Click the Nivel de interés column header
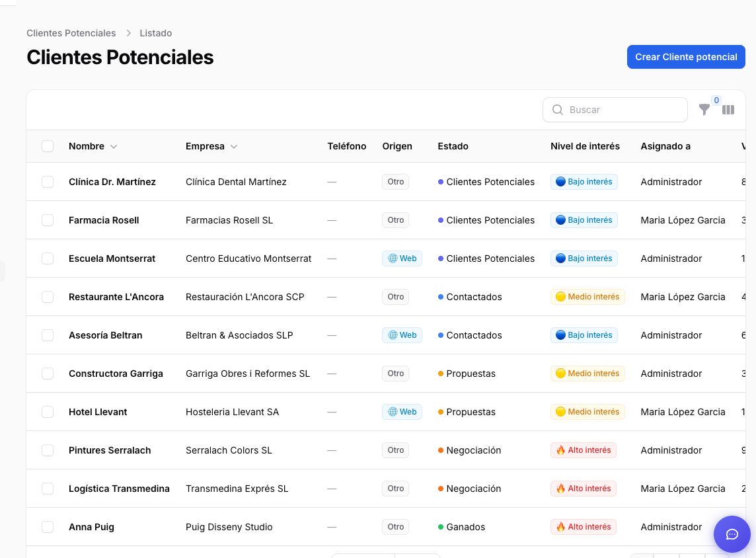 click(x=585, y=146)
